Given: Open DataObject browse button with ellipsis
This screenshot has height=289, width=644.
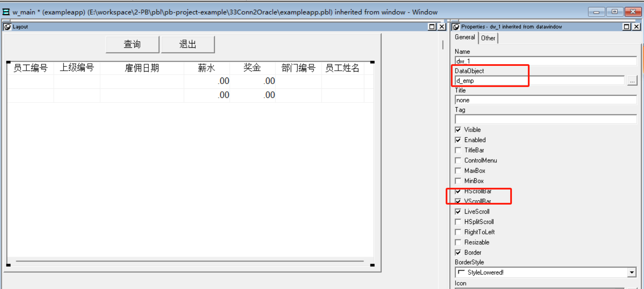Looking at the screenshot, I should point(632,81).
